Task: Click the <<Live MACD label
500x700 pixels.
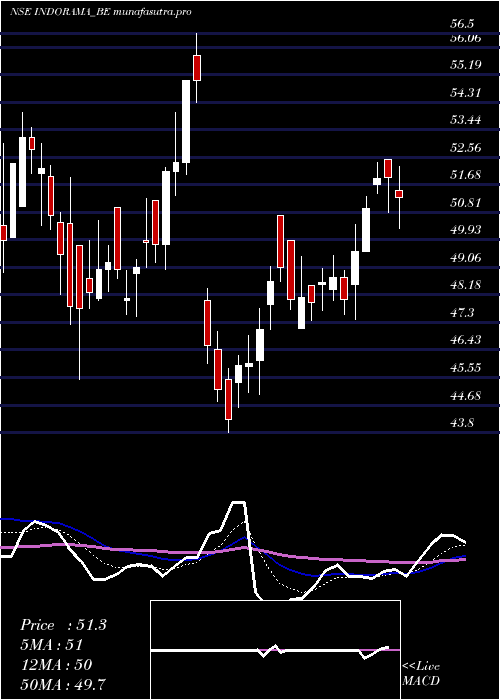Action: 421,673
